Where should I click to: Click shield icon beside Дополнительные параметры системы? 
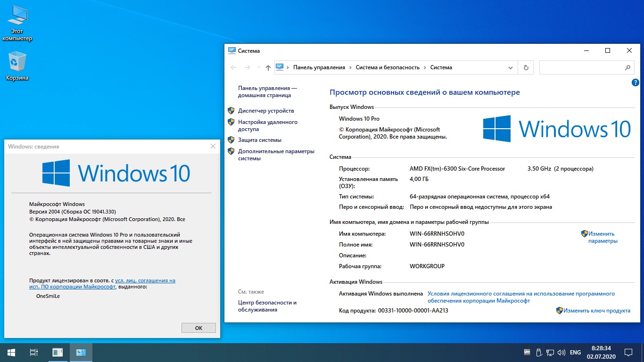pos(231,151)
